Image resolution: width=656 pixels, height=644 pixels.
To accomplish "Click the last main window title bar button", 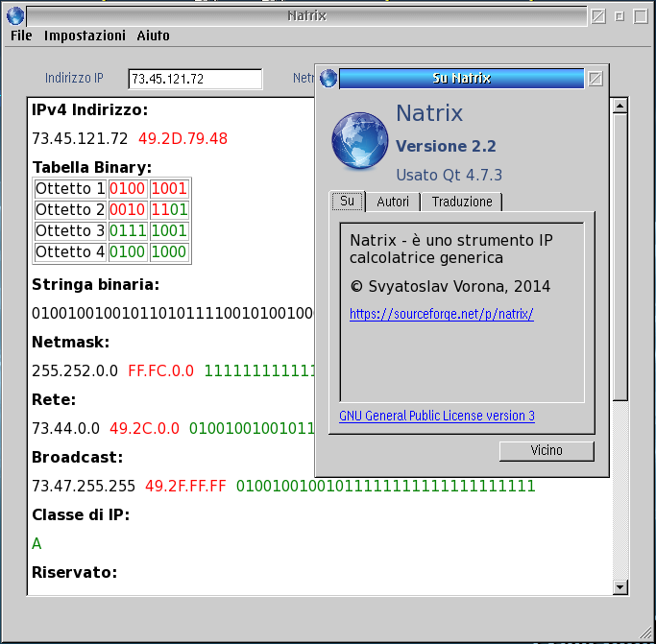I will (641, 16).
